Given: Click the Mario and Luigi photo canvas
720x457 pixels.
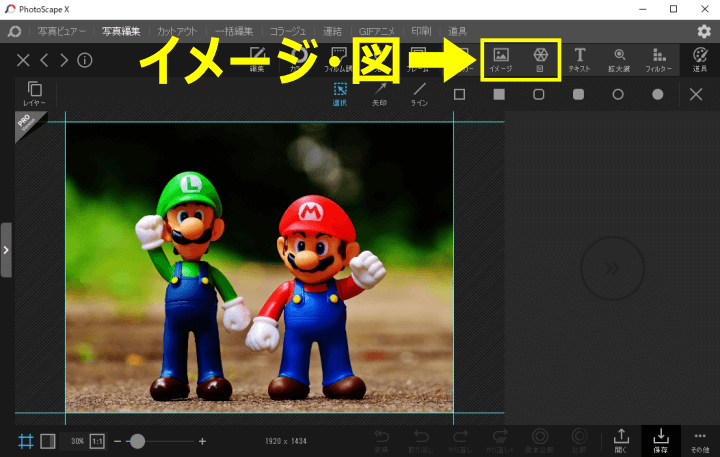Looking at the screenshot, I should tap(259, 267).
